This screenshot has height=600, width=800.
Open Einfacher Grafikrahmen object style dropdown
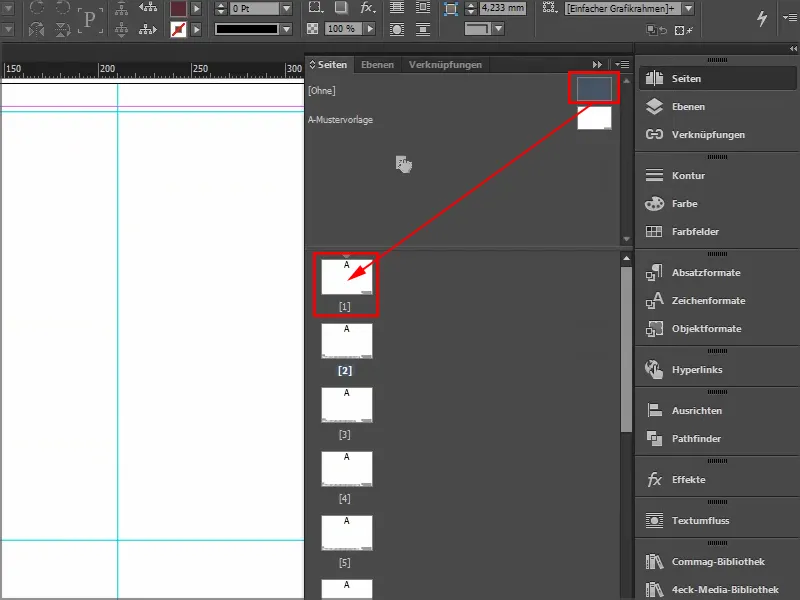point(688,9)
